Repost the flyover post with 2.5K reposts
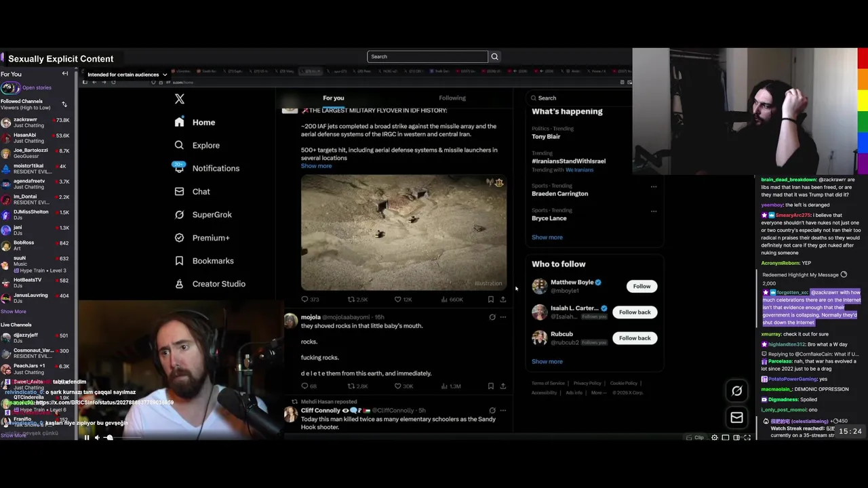The image size is (868, 488). pos(357,300)
